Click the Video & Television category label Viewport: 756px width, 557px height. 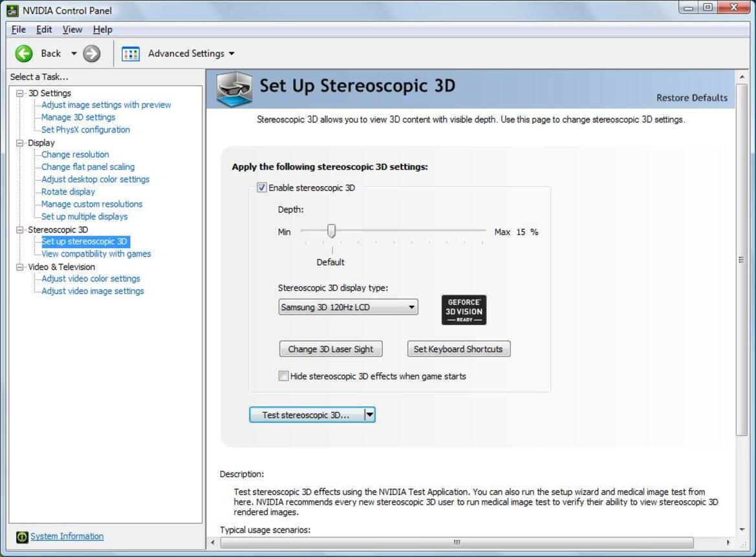(x=61, y=267)
